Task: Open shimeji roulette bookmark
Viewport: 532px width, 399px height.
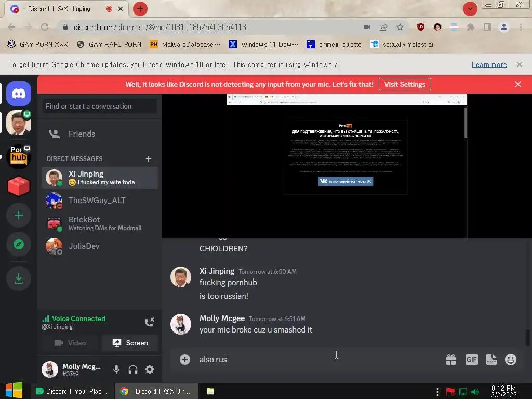Action: pyautogui.click(x=334, y=45)
